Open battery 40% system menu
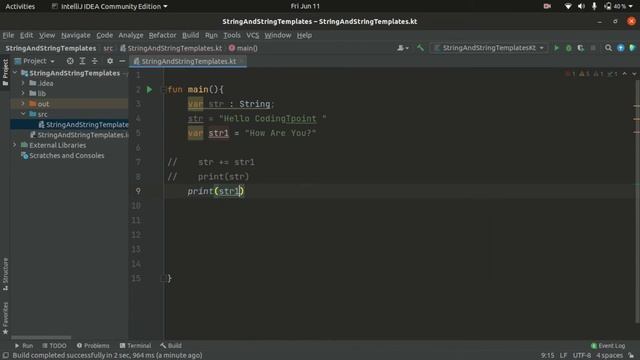 (618, 6)
